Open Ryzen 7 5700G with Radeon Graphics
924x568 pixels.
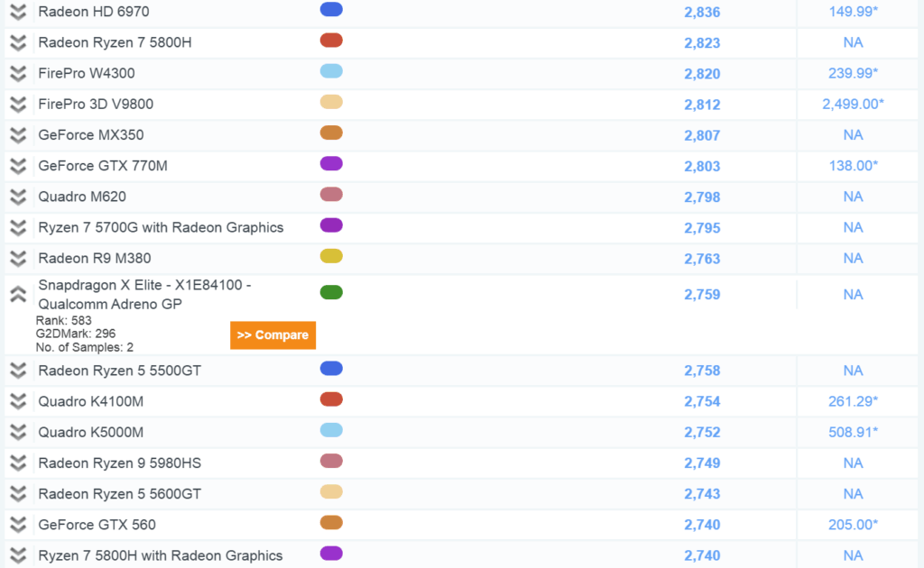(161, 227)
